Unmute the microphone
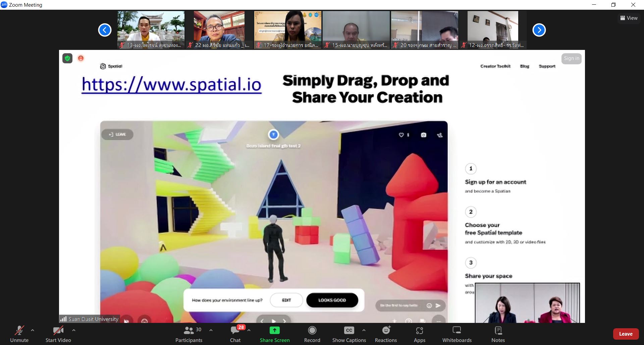Image resolution: width=644 pixels, height=345 pixels. pos(19,334)
